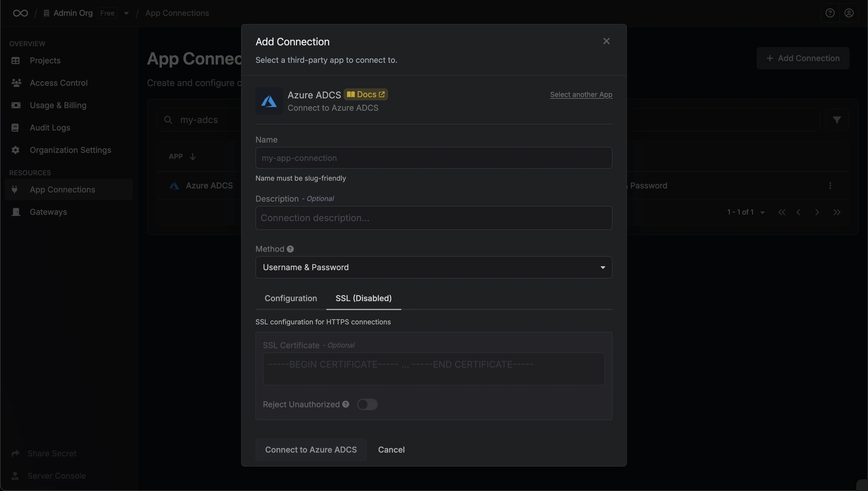The image size is (868, 491).
Task: Click the my-adcs search field
Action: pos(199,120)
